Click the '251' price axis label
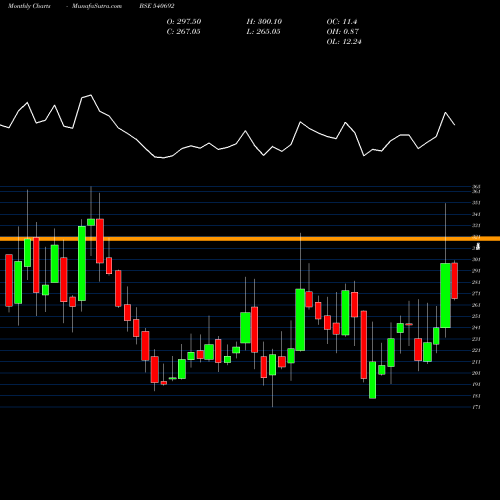Screen dimensions: 500x500 coord(476,316)
